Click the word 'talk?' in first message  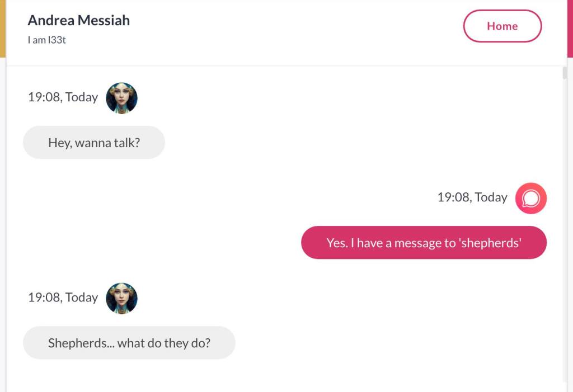126,143
